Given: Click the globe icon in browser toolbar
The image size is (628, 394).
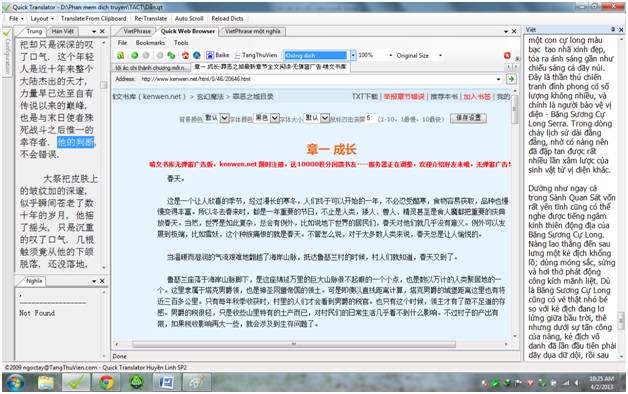Looking at the screenshot, I should coord(197,55).
